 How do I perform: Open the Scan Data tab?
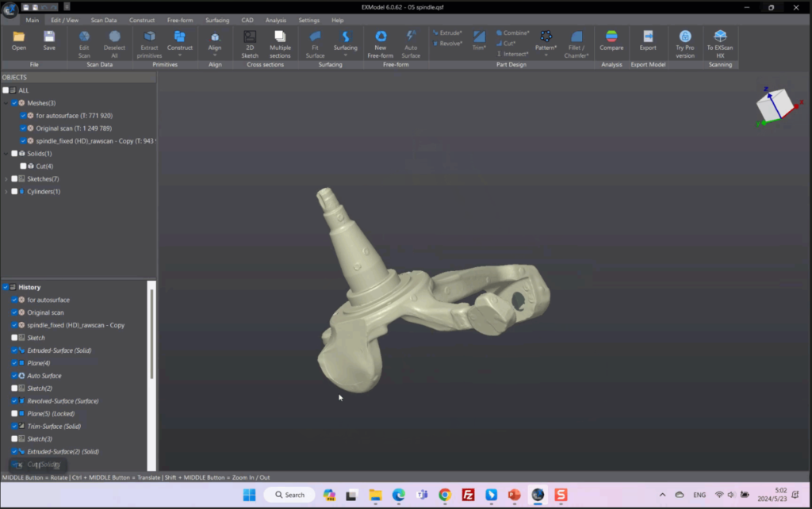(103, 20)
